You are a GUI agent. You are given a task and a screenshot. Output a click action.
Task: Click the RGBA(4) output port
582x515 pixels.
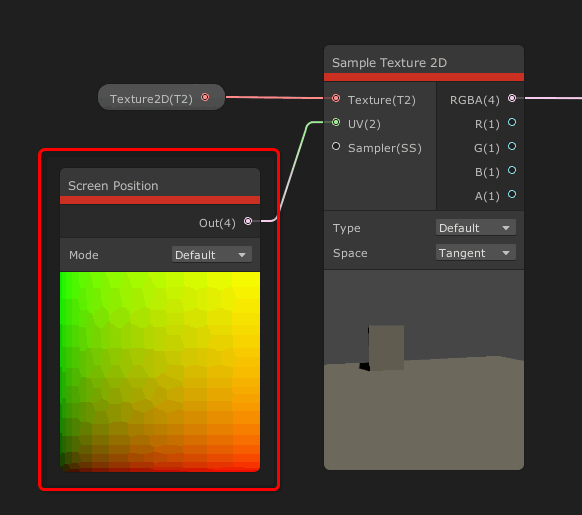[512, 98]
